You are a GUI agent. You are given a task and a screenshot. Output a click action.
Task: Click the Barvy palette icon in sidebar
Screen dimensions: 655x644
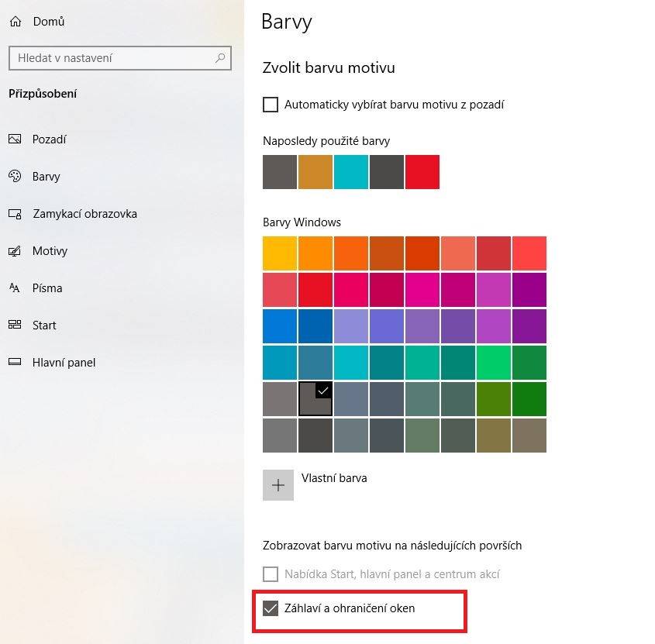tap(15, 176)
